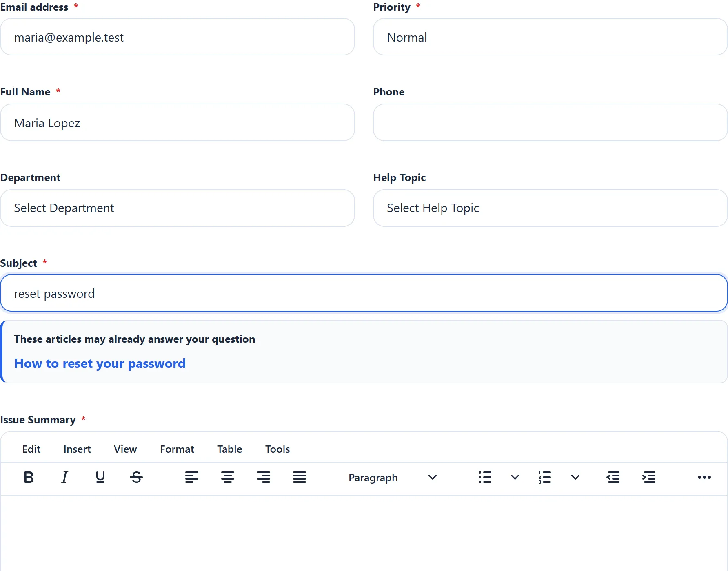This screenshot has width=728, height=571.
Task: Open the Insert menu
Action: [77, 449]
